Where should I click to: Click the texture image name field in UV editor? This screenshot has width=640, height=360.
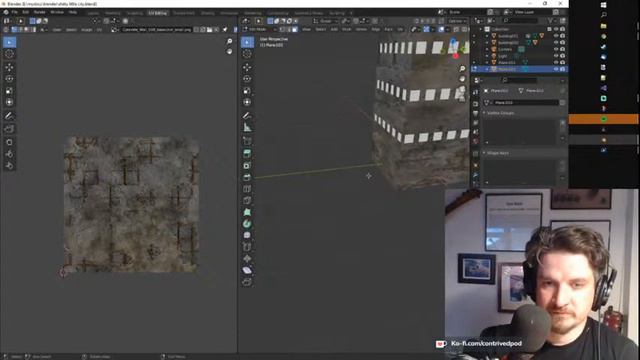coord(157,30)
